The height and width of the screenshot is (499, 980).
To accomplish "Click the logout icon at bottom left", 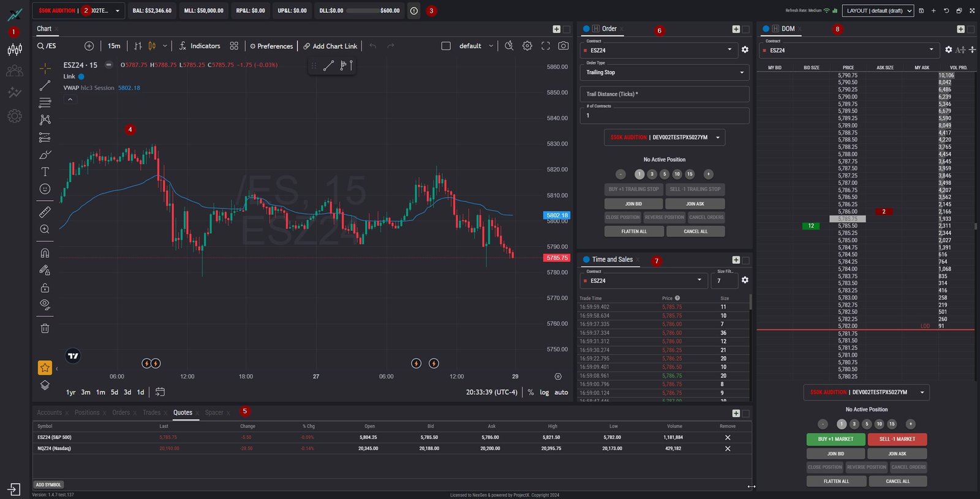I will click(13, 489).
